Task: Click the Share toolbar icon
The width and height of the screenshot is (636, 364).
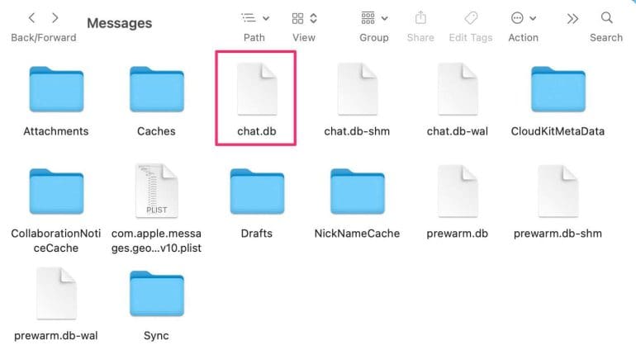Action: pyautogui.click(x=420, y=18)
